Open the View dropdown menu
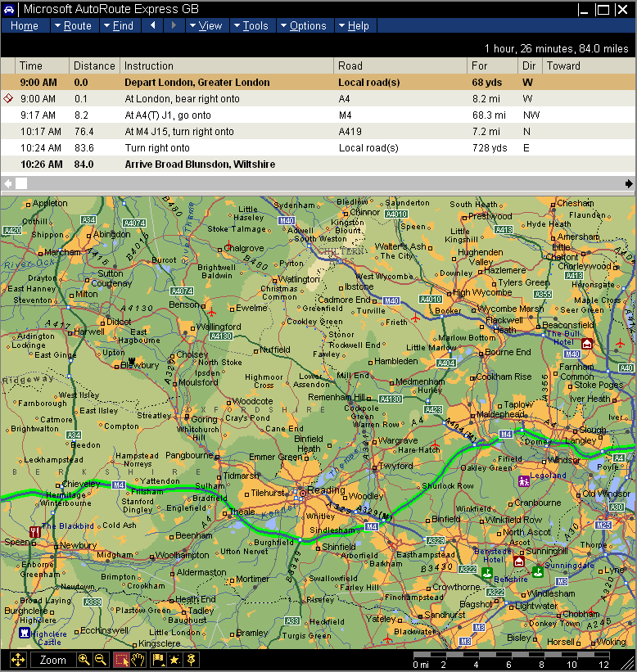Screen dimensions: 637x672 pos(206,25)
